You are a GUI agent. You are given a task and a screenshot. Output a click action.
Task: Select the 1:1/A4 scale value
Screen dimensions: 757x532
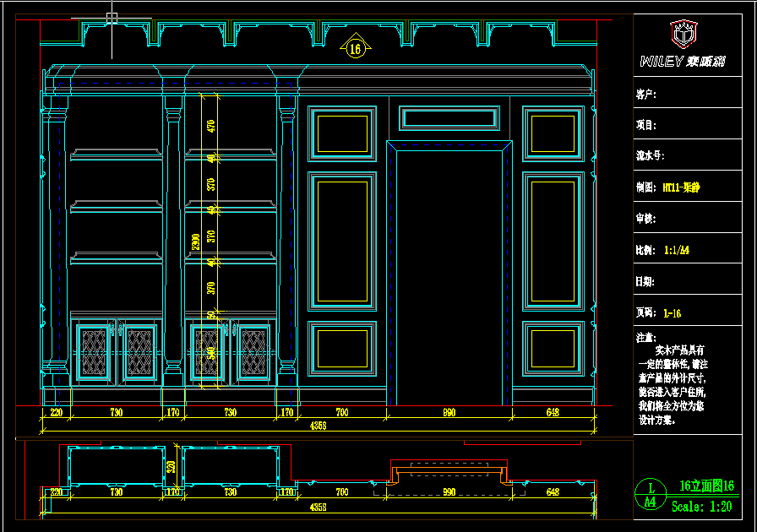[677, 250]
